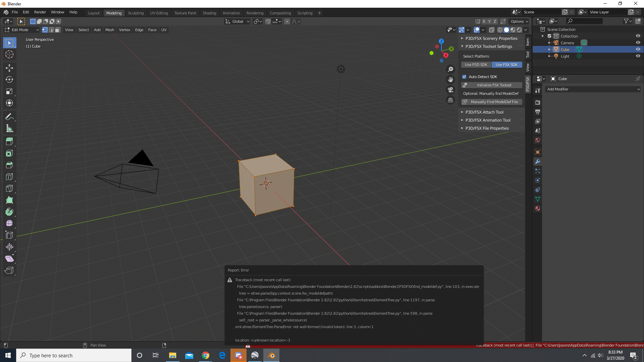Image resolution: width=644 pixels, height=362 pixels.
Task: Click the Windows taskbar search box
Action: click(x=74, y=355)
